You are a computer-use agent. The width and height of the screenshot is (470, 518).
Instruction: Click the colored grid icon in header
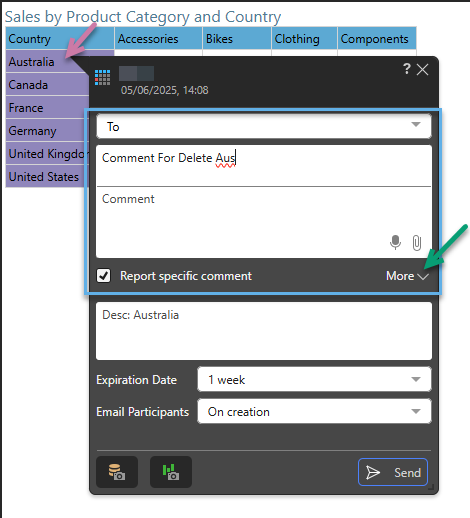[103, 77]
